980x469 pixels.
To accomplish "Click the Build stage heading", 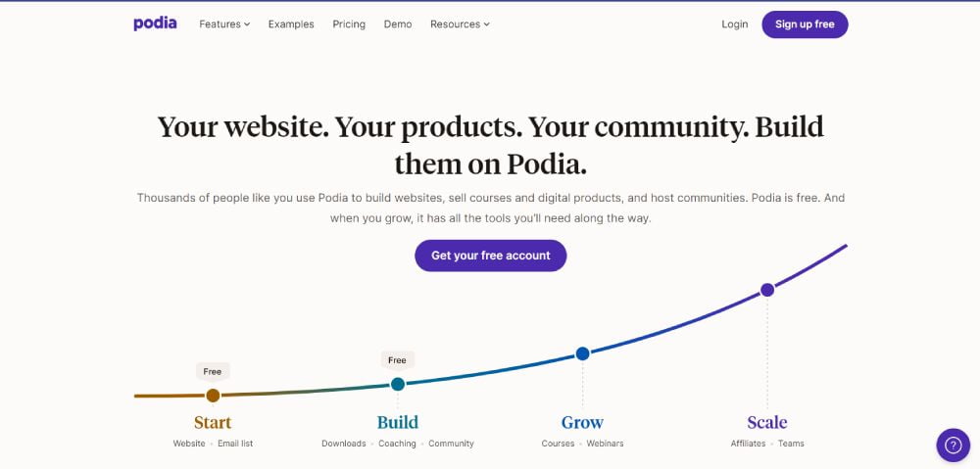I will pyautogui.click(x=398, y=423).
